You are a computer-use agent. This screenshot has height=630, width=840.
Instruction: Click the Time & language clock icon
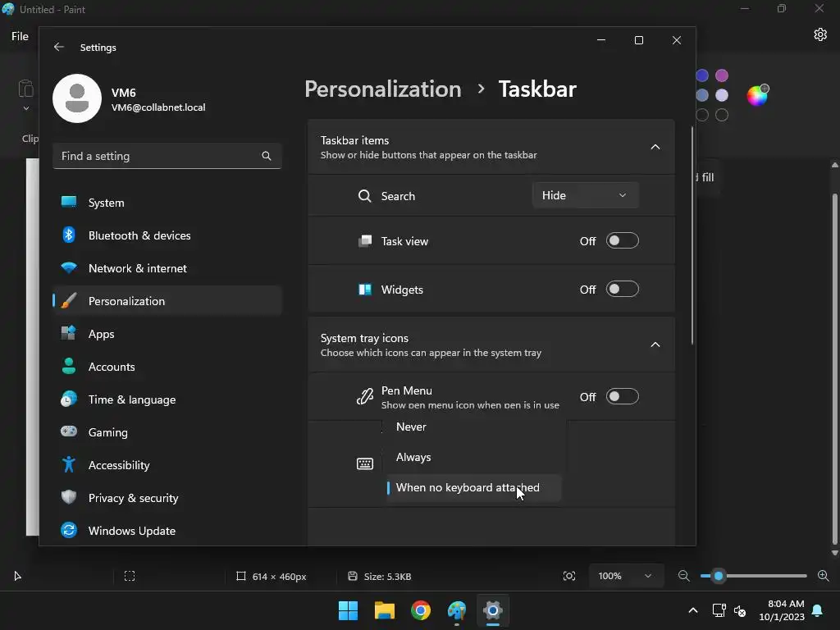pyautogui.click(x=69, y=399)
